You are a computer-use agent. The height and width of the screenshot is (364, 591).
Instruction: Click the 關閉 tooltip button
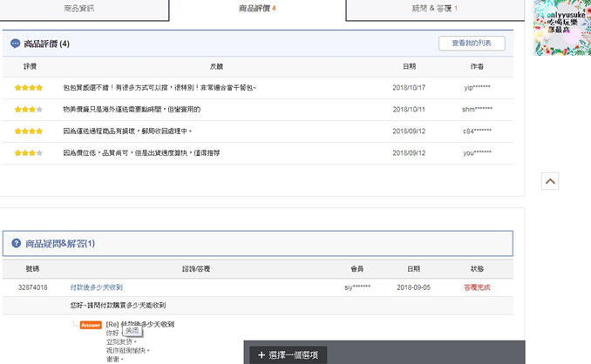(x=132, y=331)
